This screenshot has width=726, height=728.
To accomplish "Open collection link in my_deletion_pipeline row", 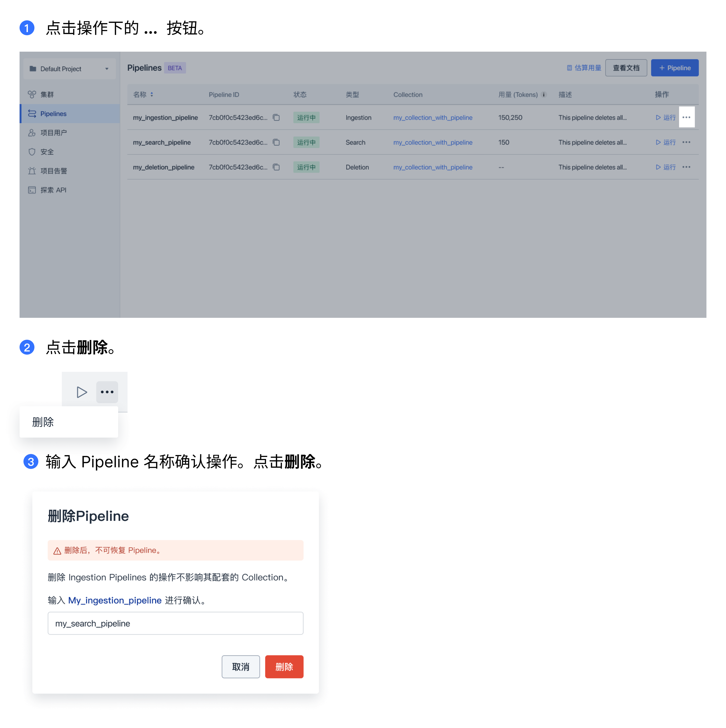I will tap(433, 167).
